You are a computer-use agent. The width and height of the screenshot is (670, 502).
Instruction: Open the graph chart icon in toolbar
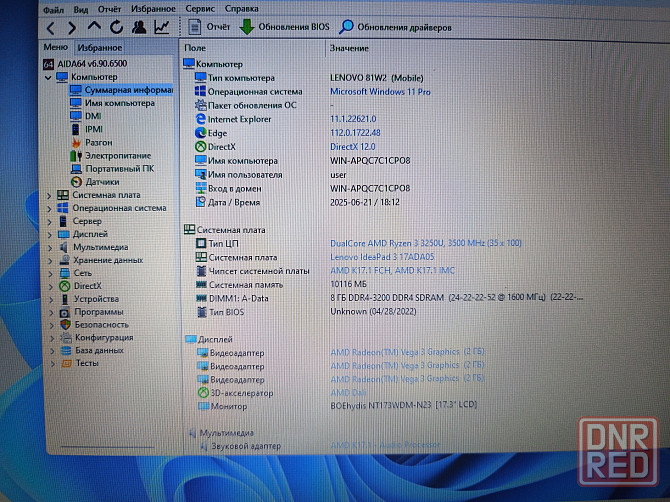click(x=162, y=27)
